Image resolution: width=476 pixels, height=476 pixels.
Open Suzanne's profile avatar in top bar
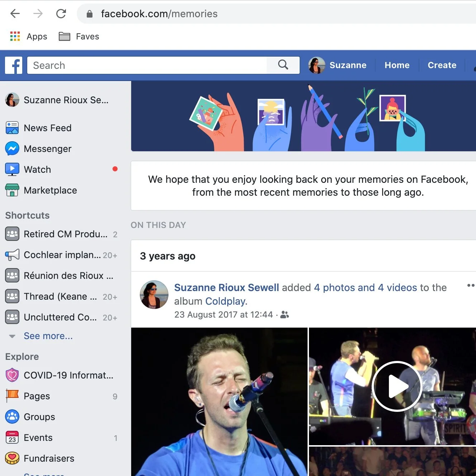point(317,65)
